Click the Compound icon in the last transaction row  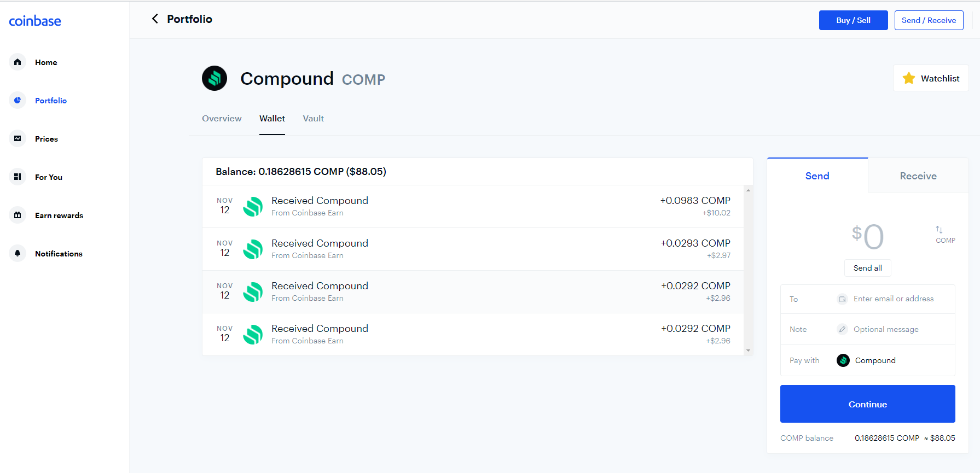(x=253, y=335)
